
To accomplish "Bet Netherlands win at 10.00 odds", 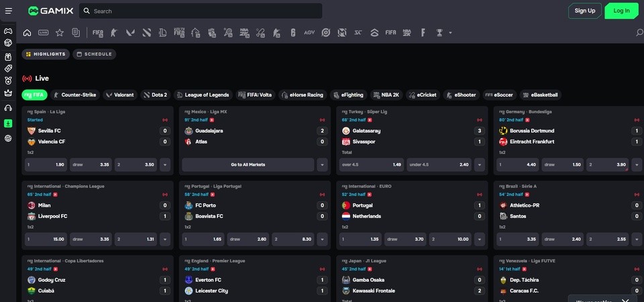I will [451, 239].
